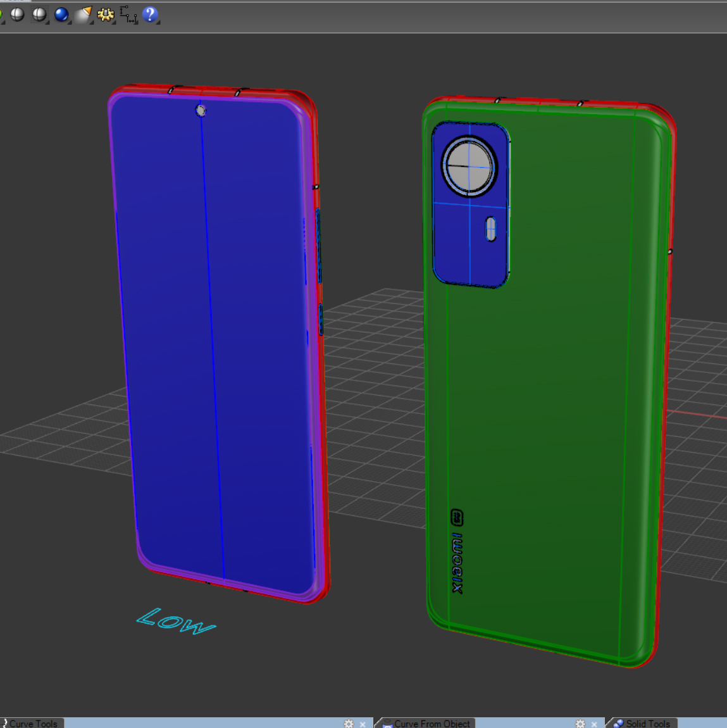Switch to the Curve Tools tab
The image size is (727, 728).
point(33,723)
